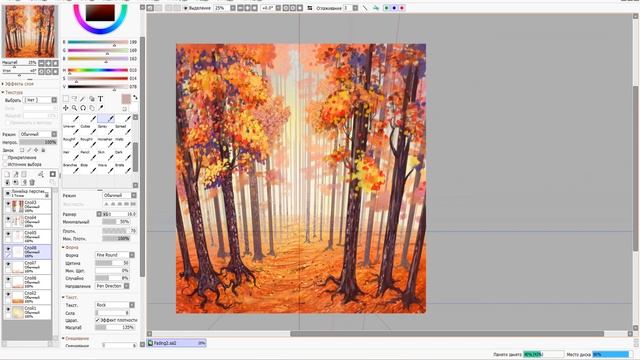Toggle the Эффект плотности checkbox
The width and height of the screenshot is (640, 360).
pos(98,320)
